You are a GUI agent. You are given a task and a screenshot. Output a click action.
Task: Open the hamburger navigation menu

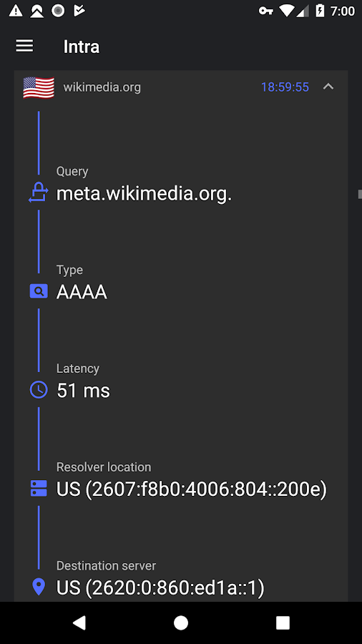[x=24, y=46]
